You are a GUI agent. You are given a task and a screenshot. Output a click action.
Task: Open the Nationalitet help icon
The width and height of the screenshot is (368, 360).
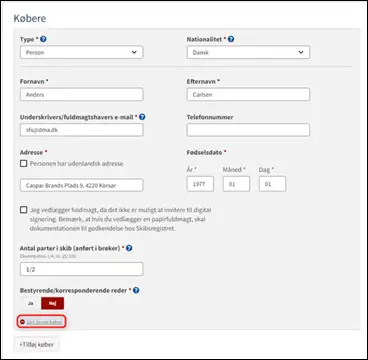231,39
